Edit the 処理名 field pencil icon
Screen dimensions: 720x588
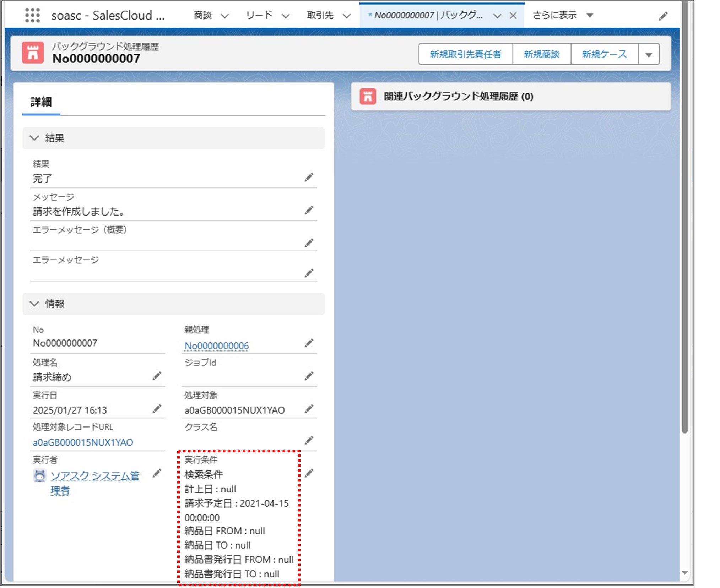click(157, 376)
